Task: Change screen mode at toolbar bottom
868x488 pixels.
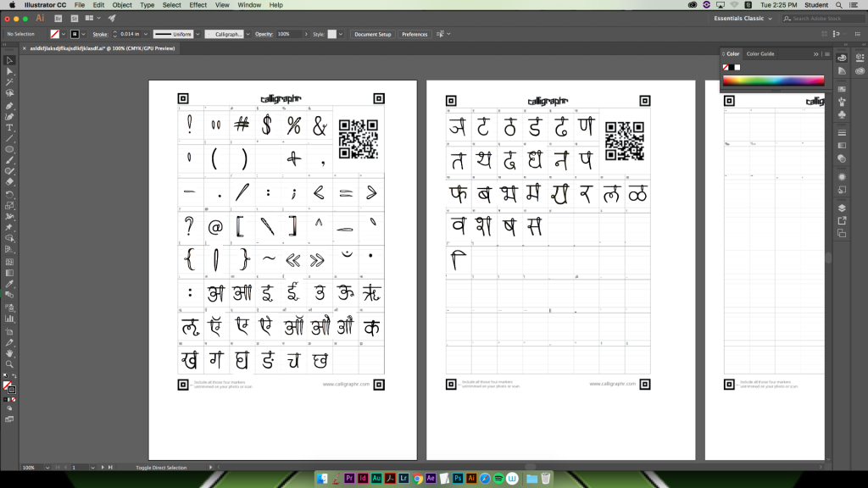Action: point(9,419)
